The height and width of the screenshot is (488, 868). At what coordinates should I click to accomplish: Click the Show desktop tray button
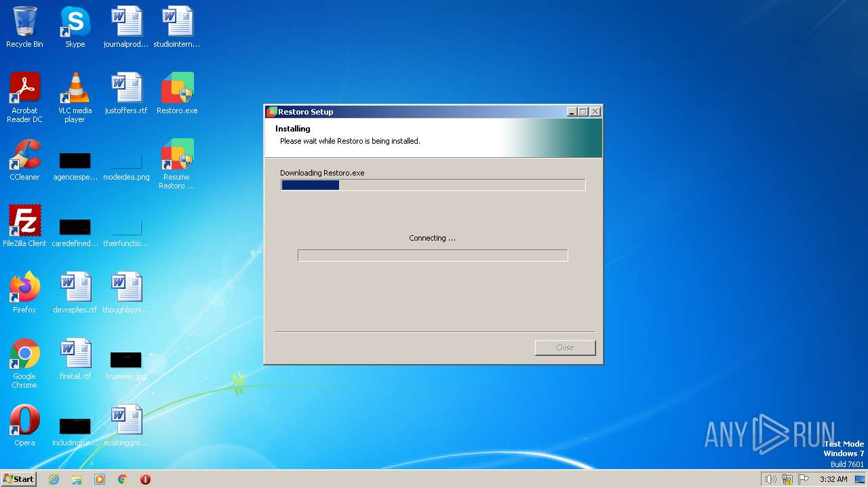[860, 479]
